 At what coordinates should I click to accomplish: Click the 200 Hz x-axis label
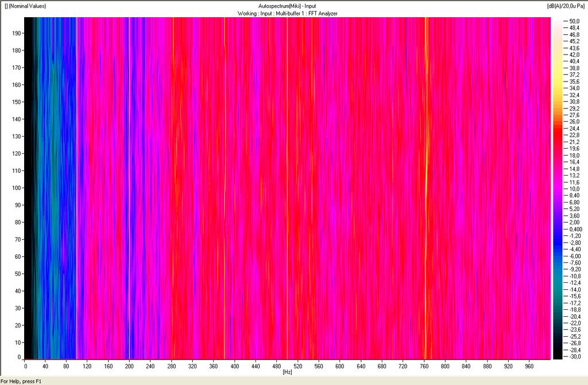coord(129,366)
